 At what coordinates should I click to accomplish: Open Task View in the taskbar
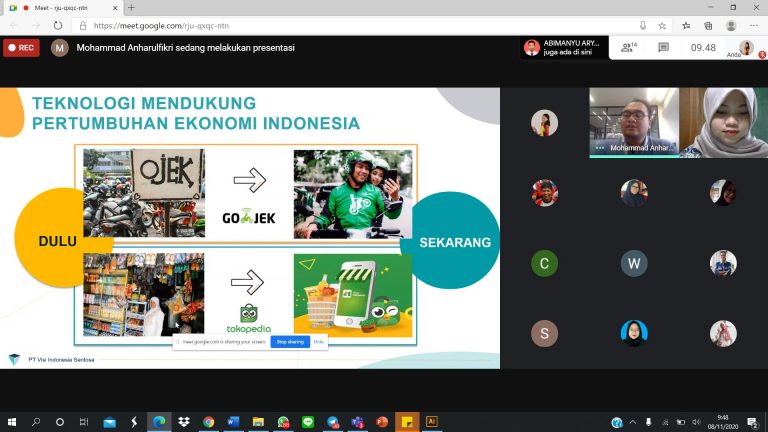[x=84, y=422]
